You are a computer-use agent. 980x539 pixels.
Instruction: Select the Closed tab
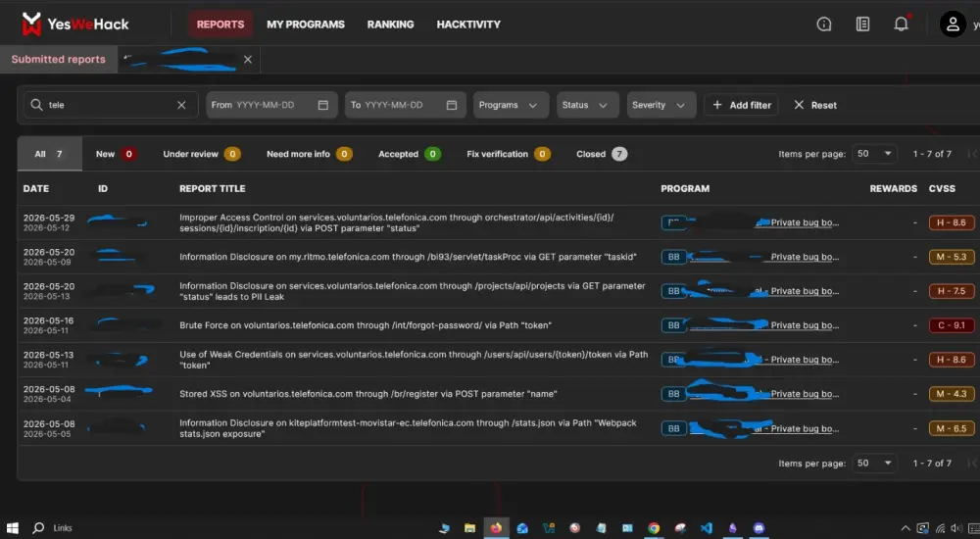coord(602,154)
